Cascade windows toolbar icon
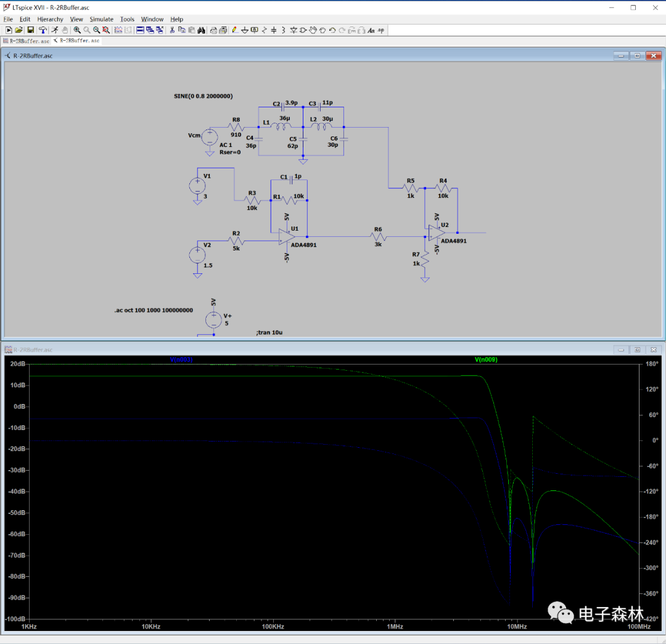 pyautogui.click(x=150, y=30)
